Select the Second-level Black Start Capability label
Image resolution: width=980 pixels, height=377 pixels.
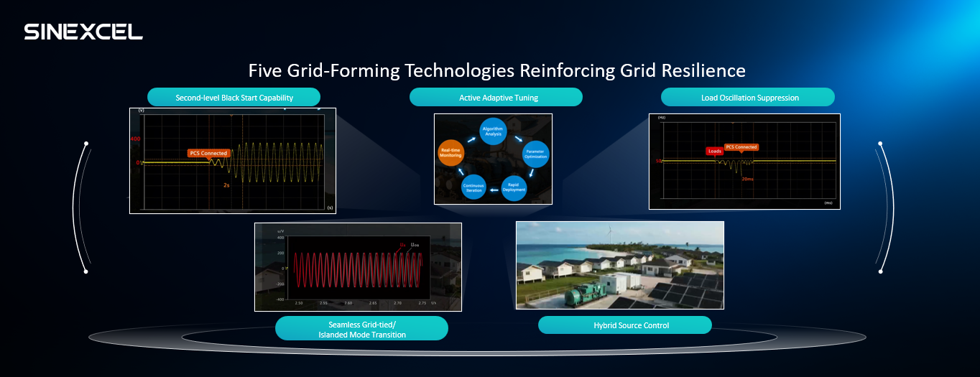pos(234,98)
